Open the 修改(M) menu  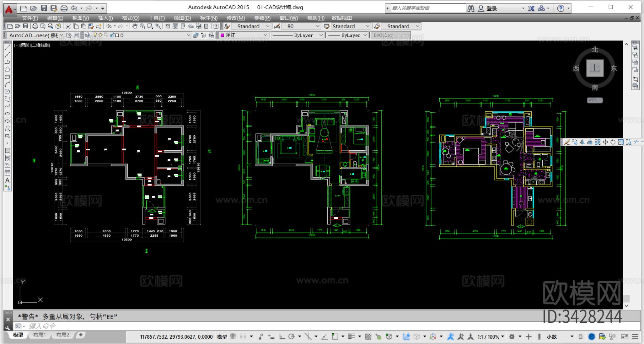pos(236,18)
